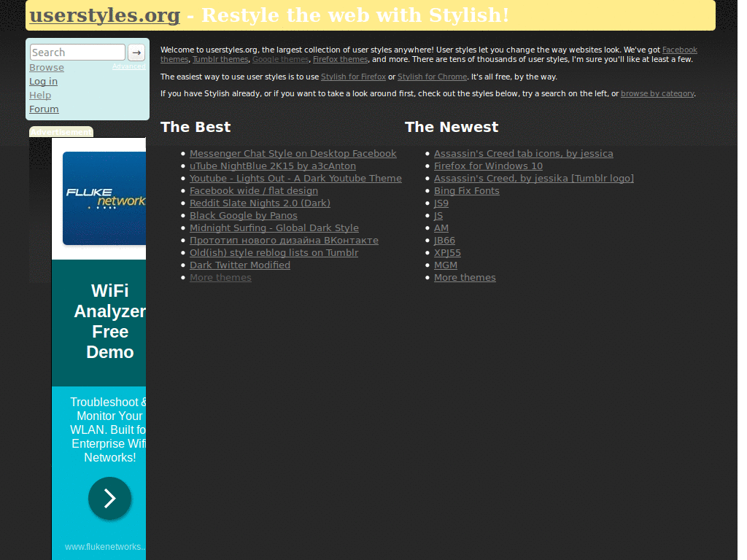Open Firefox for Windows 10 style

(488, 166)
